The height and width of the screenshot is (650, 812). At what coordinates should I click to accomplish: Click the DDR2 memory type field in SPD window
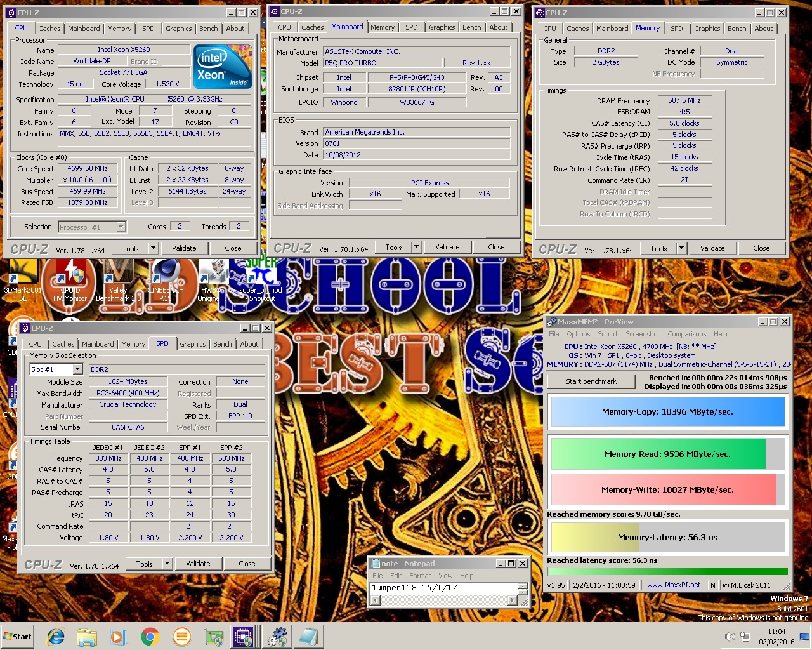176,369
